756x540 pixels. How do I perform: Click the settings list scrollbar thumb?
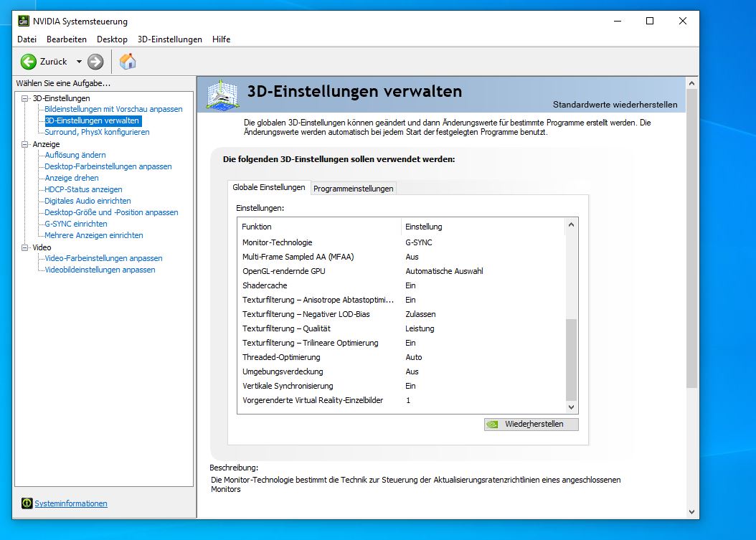(572, 359)
